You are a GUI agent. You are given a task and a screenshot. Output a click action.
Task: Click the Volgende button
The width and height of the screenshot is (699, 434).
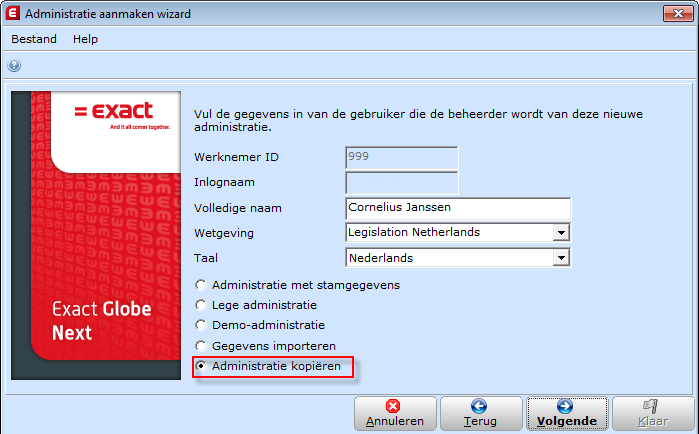567,414
